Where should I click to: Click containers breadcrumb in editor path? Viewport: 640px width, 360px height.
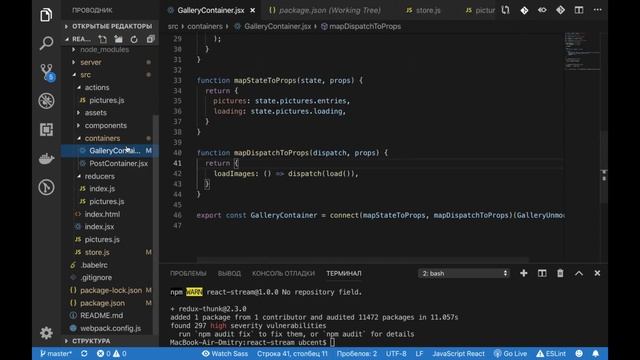205,26
